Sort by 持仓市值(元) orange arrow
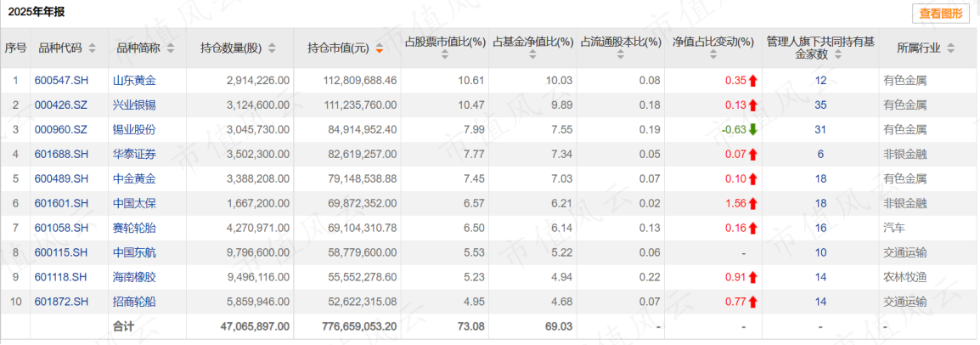The width and height of the screenshot is (980, 345). click(x=379, y=48)
